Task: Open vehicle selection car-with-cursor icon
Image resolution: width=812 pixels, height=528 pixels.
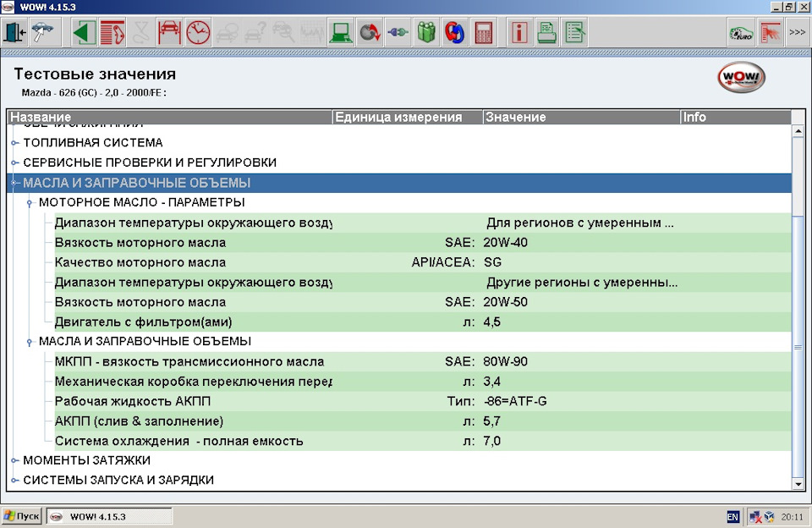Action: [x=42, y=33]
